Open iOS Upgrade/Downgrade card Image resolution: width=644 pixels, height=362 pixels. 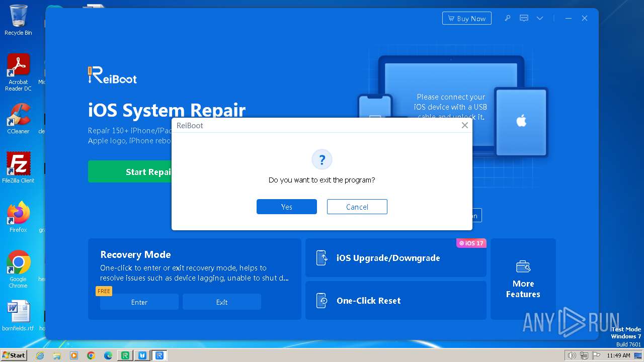396,257
